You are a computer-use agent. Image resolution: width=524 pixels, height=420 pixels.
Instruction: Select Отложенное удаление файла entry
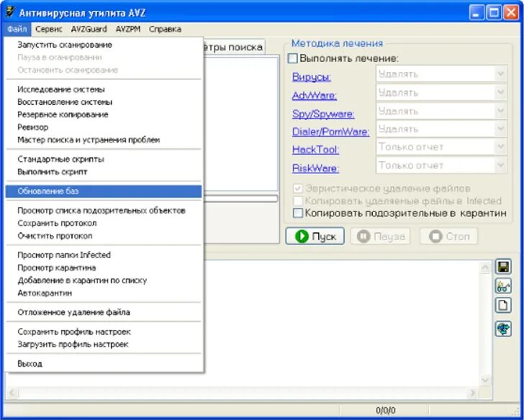(x=104, y=313)
